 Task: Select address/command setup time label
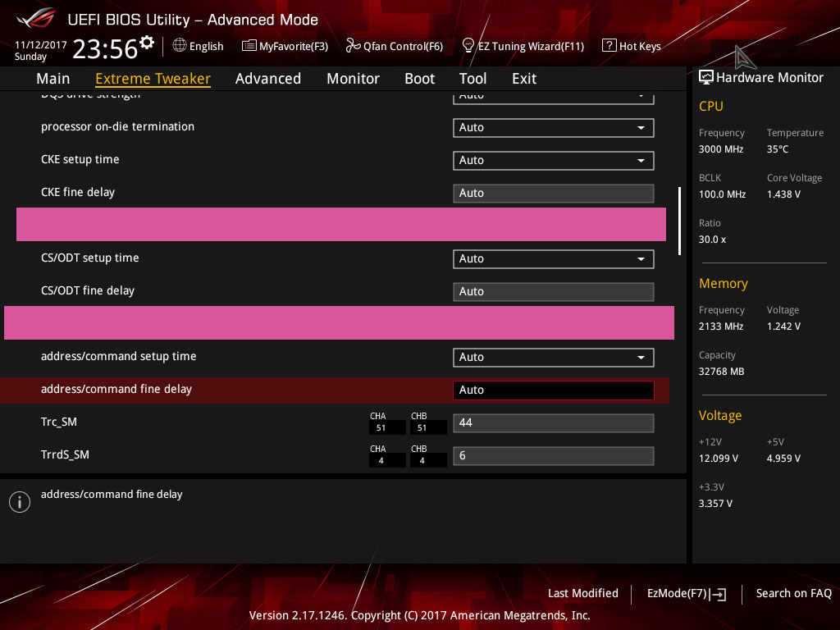[x=118, y=356]
